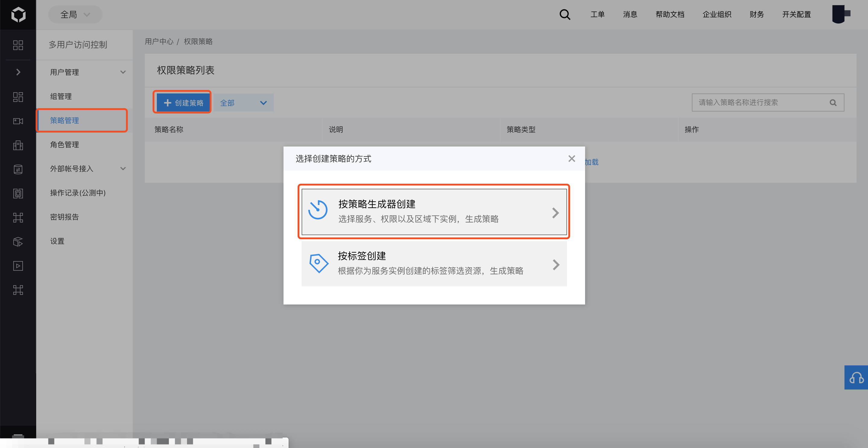Open 帮助文档 in the top menu
This screenshot has width=868, height=448.
(x=670, y=14)
